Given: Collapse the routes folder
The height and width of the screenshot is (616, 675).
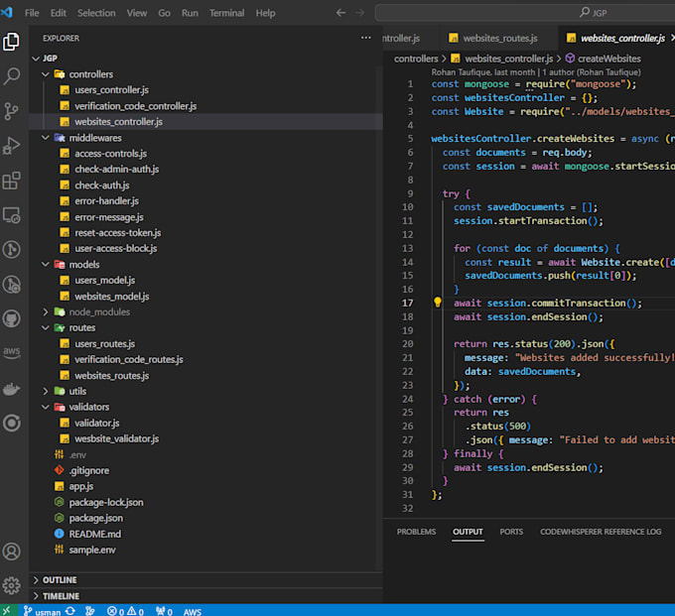Looking at the screenshot, I should pos(46,327).
